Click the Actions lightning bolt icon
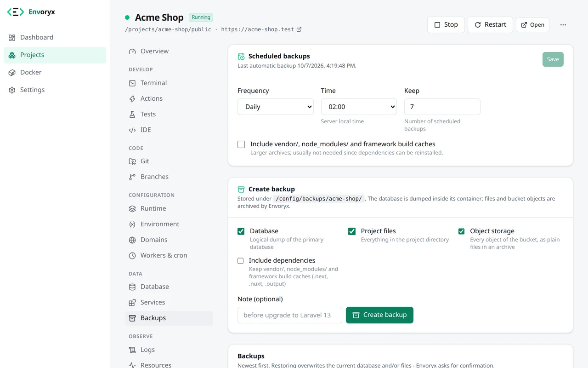588x368 pixels. point(132,98)
